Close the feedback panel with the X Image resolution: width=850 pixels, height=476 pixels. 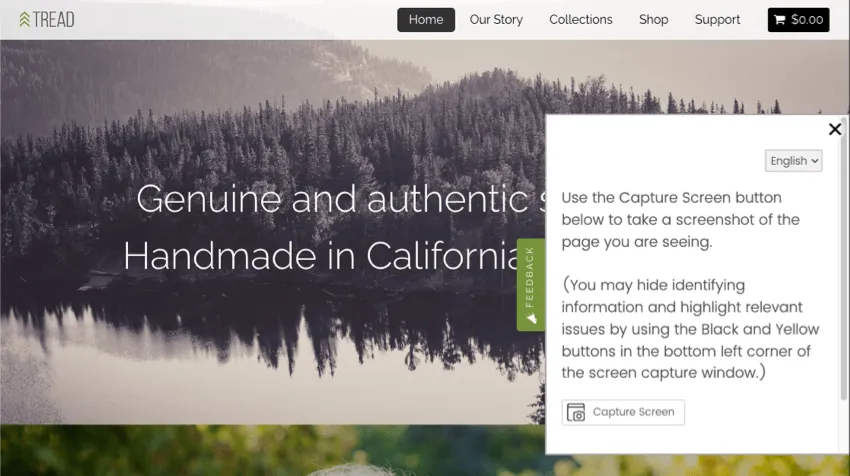click(835, 129)
